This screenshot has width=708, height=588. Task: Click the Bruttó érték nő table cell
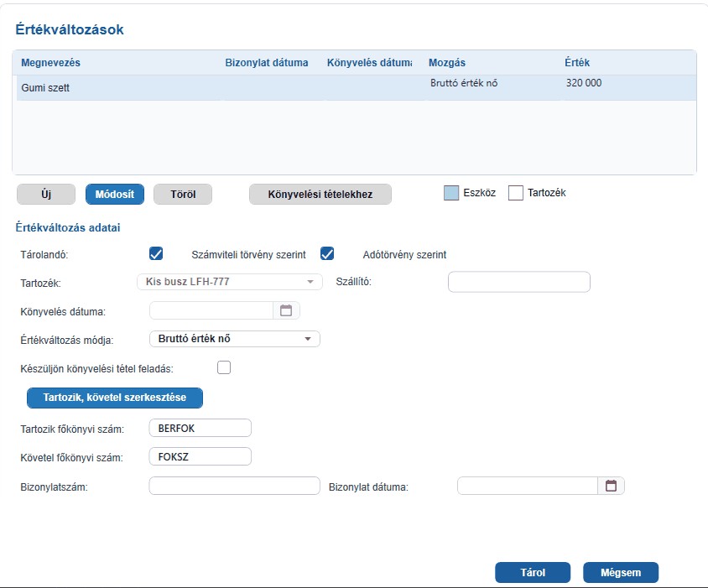464,83
